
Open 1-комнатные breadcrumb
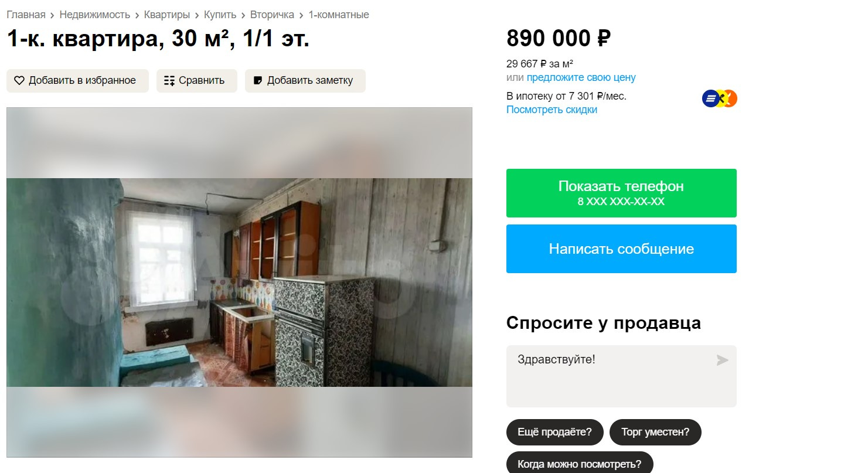(339, 15)
